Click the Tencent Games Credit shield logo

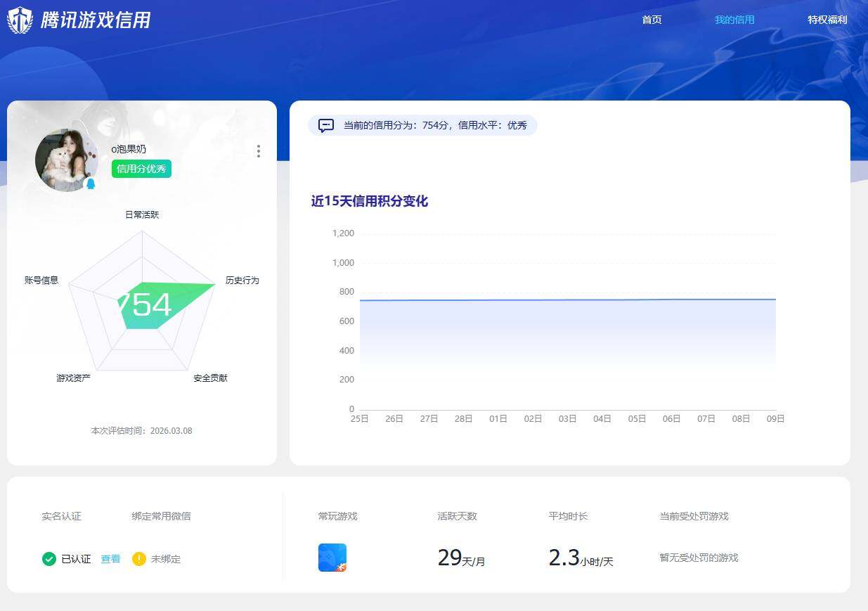18,20
